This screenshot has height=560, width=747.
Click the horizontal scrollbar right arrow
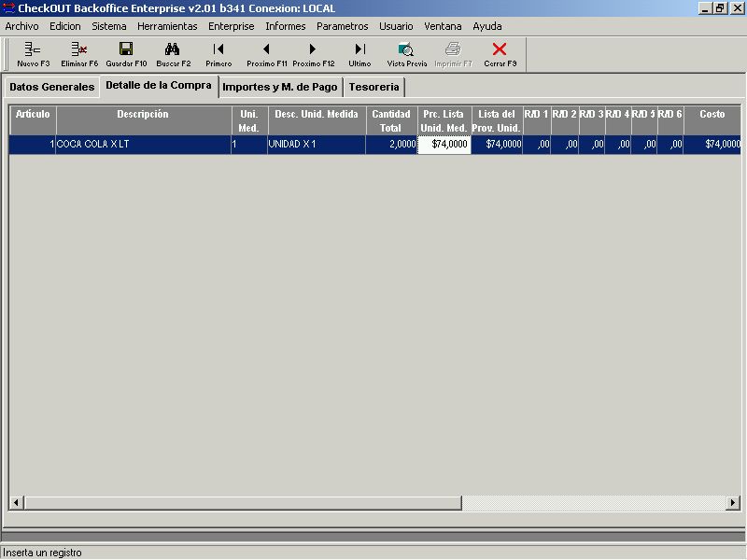[733, 502]
